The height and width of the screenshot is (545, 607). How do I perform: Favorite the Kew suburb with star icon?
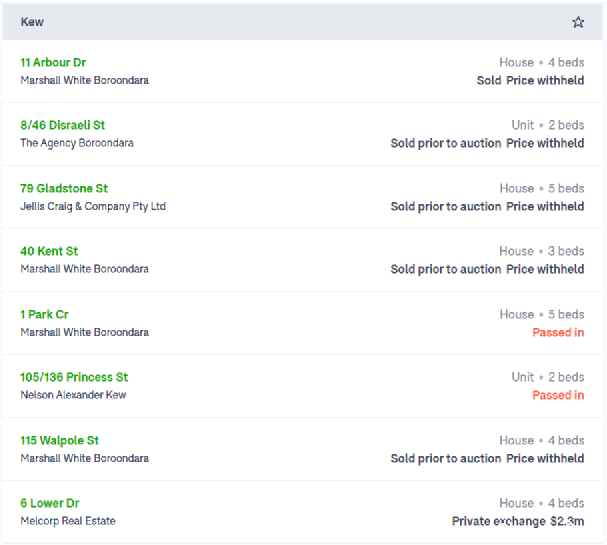click(578, 22)
